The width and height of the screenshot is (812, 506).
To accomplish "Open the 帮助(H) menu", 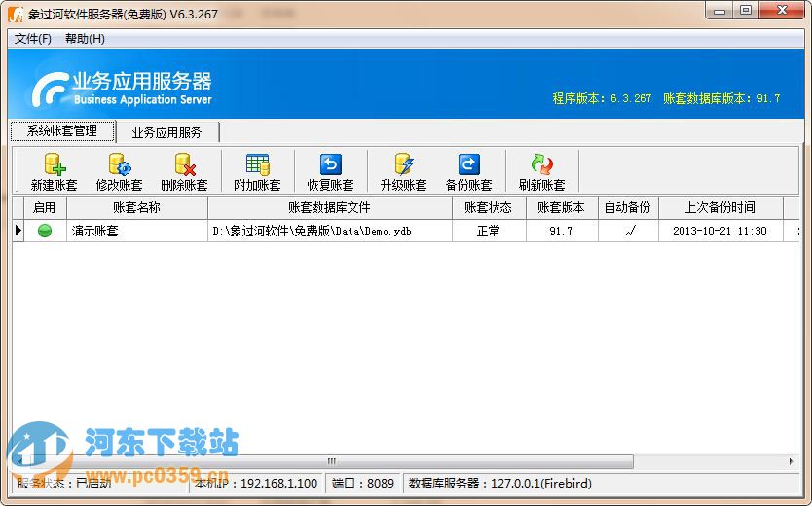I will pos(85,39).
